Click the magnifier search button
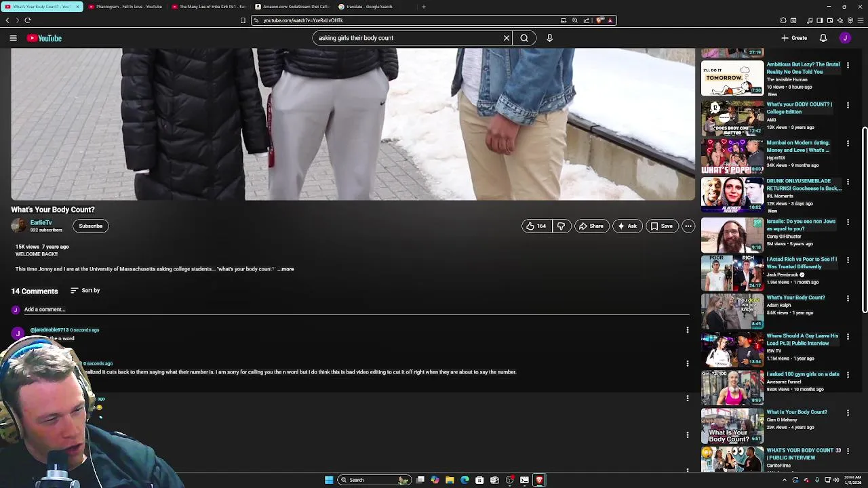This screenshot has width=868, height=488. point(524,38)
